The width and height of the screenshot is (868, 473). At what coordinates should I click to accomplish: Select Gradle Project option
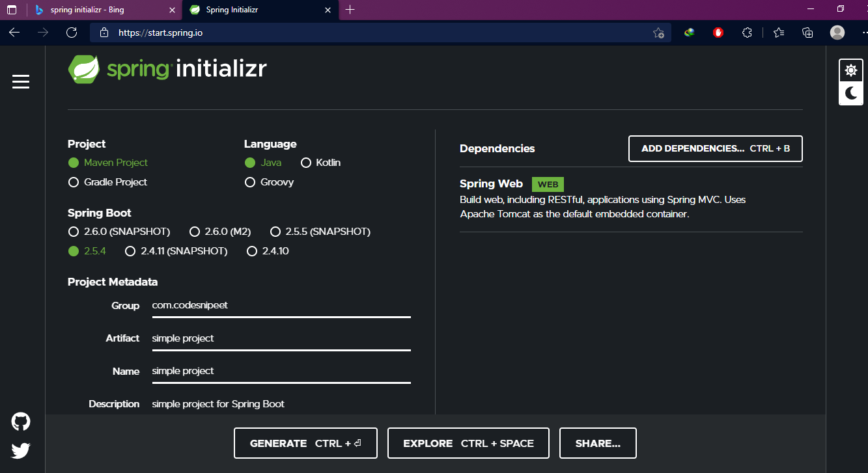pos(108,182)
